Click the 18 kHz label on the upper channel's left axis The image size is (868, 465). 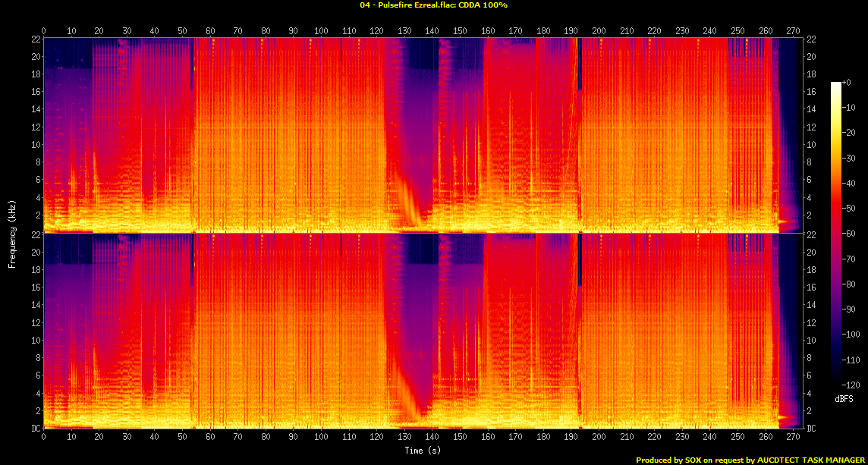point(35,74)
